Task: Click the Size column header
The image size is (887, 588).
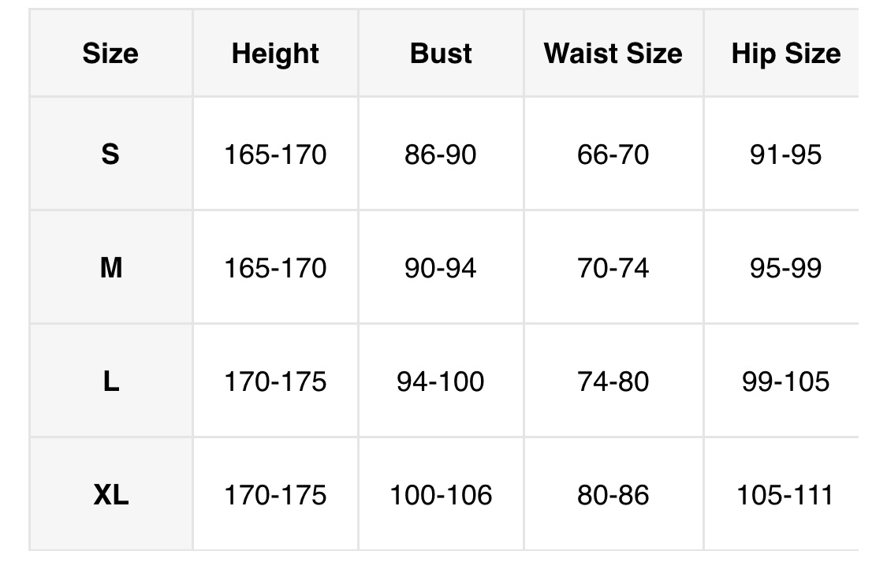Action: [x=110, y=54]
